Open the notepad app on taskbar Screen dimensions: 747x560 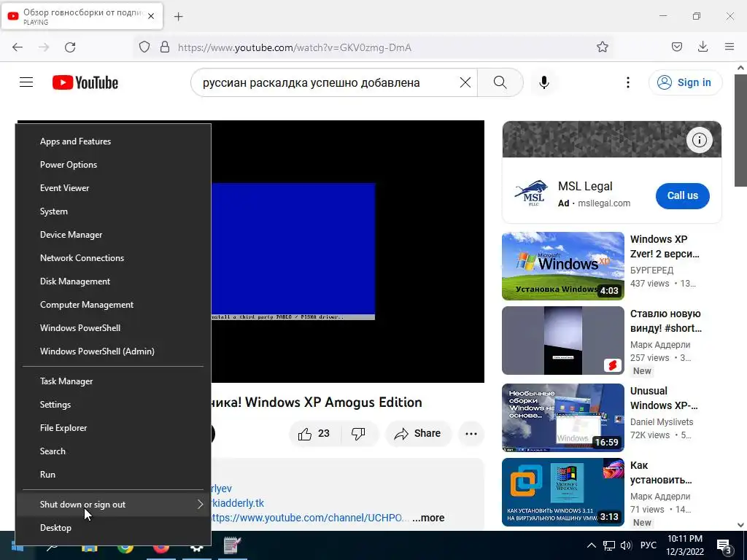[232, 545]
